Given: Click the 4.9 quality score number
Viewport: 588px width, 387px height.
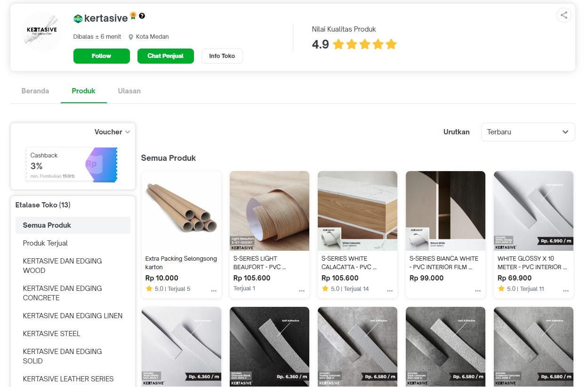Looking at the screenshot, I should coord(321,45).
